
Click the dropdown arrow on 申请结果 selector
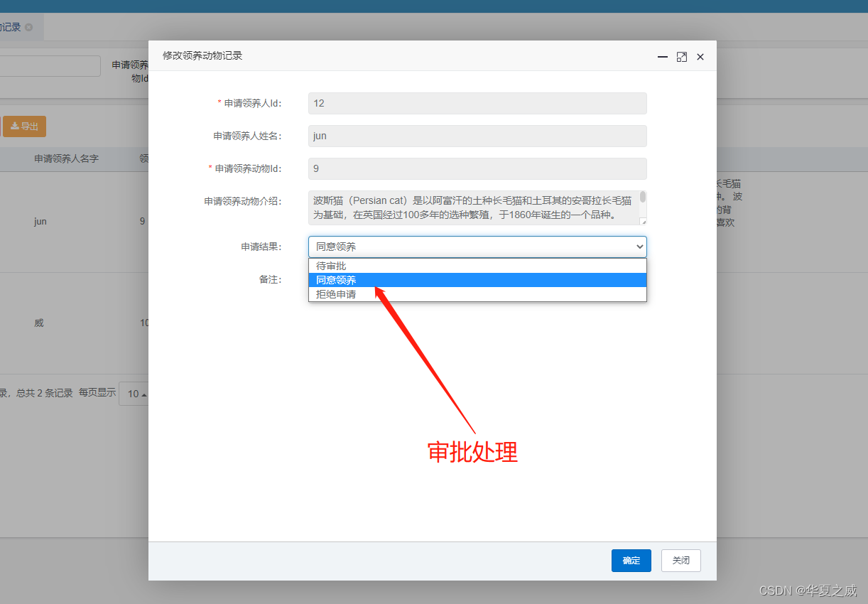[639, 247]
